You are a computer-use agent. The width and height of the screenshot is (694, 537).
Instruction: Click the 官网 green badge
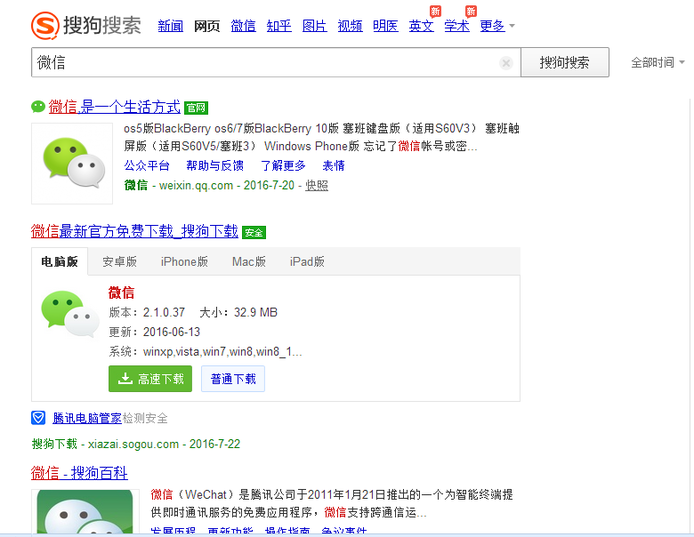(196, 108)
